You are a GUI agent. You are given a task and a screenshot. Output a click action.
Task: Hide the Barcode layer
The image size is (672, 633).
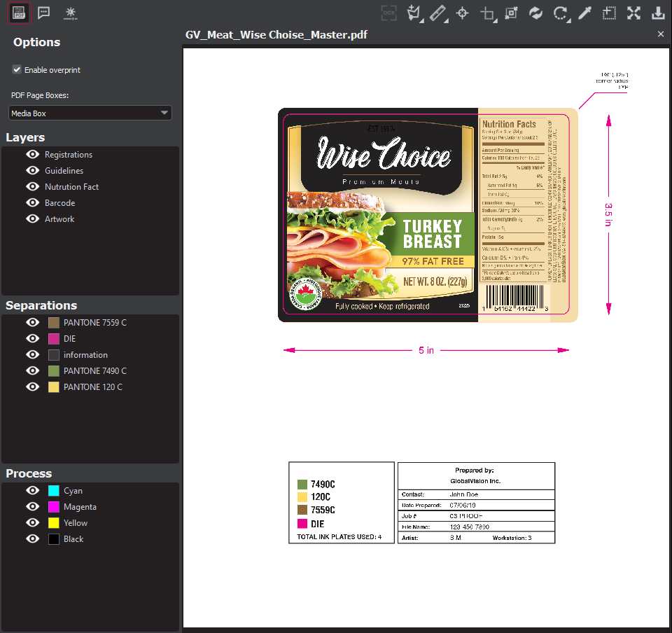[x=32, y=203]
